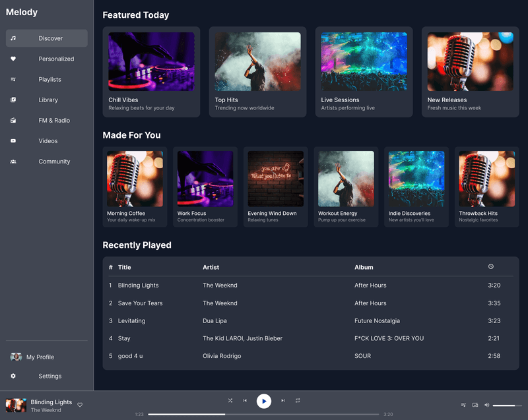This screenshot has width=528, height=420.
Task: Click the FM & Radio icon
Action: [x=13, y=120]
